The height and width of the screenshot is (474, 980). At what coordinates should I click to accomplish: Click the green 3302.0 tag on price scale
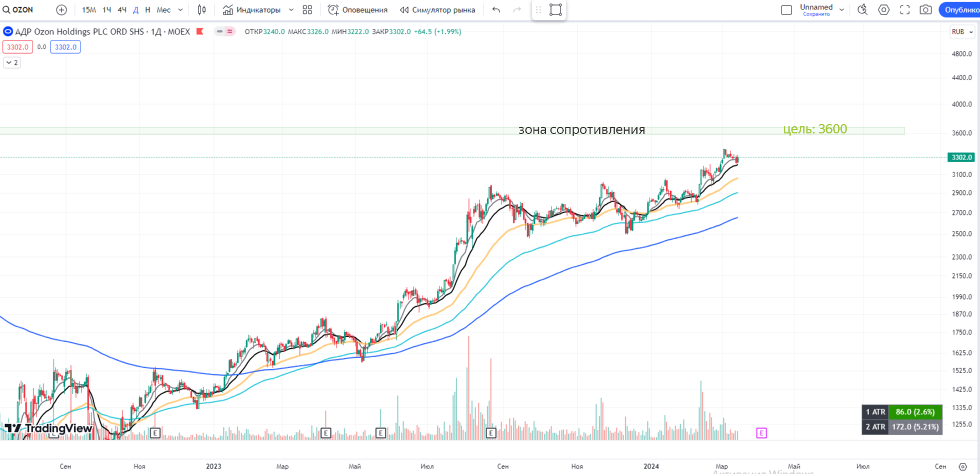point(962,157)
